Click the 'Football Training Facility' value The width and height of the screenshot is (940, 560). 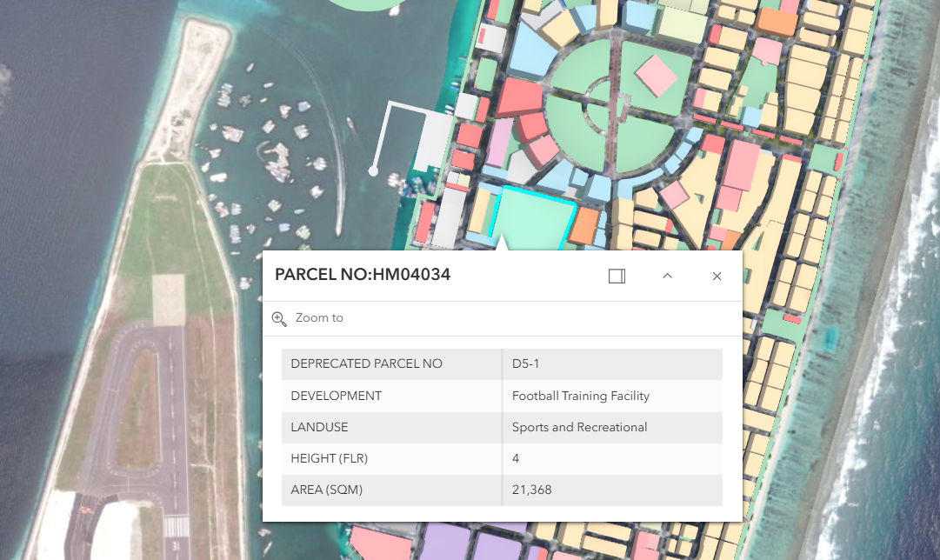(x=580, y=396)
